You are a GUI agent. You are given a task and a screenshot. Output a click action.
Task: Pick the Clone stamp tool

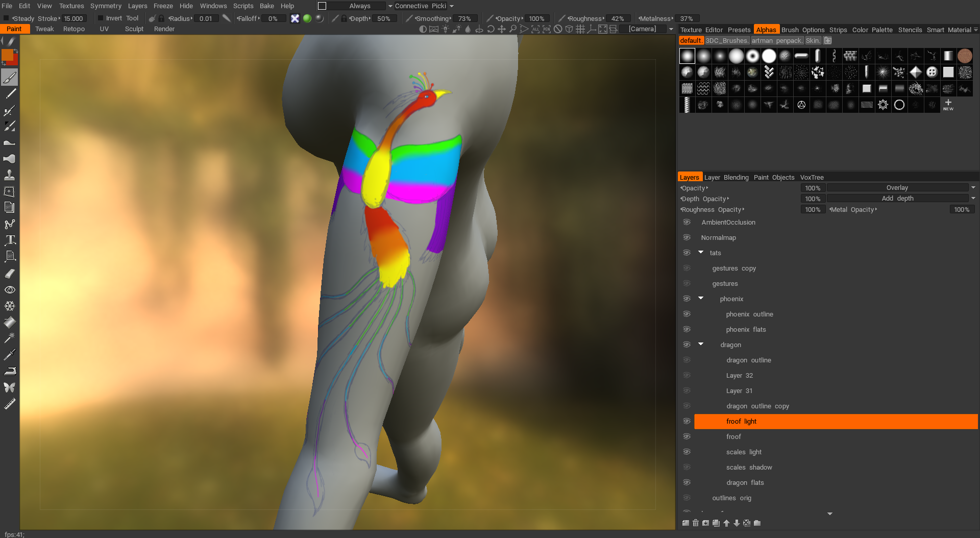coord(10,175)
